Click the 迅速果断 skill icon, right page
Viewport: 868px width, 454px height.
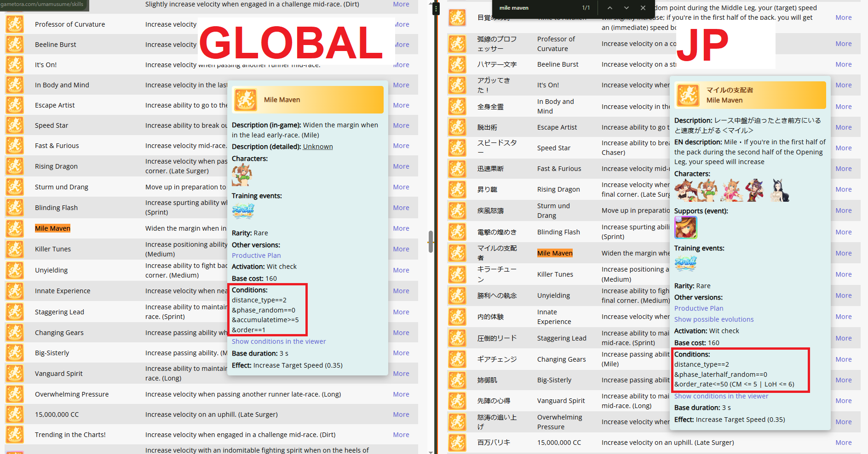[x=457, y=169]
